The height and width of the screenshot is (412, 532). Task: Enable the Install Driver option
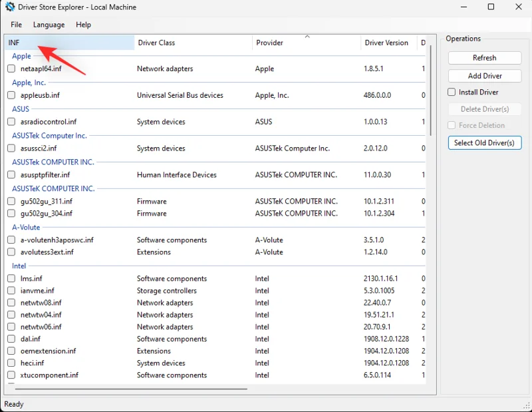click(452, 92)
